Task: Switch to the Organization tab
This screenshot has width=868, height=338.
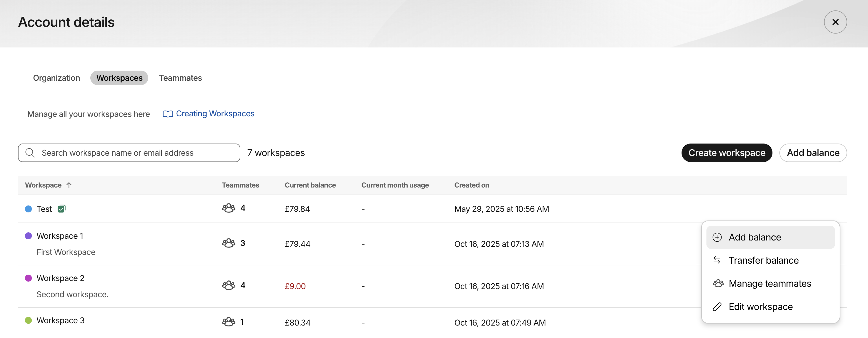Action: (56, 78)
